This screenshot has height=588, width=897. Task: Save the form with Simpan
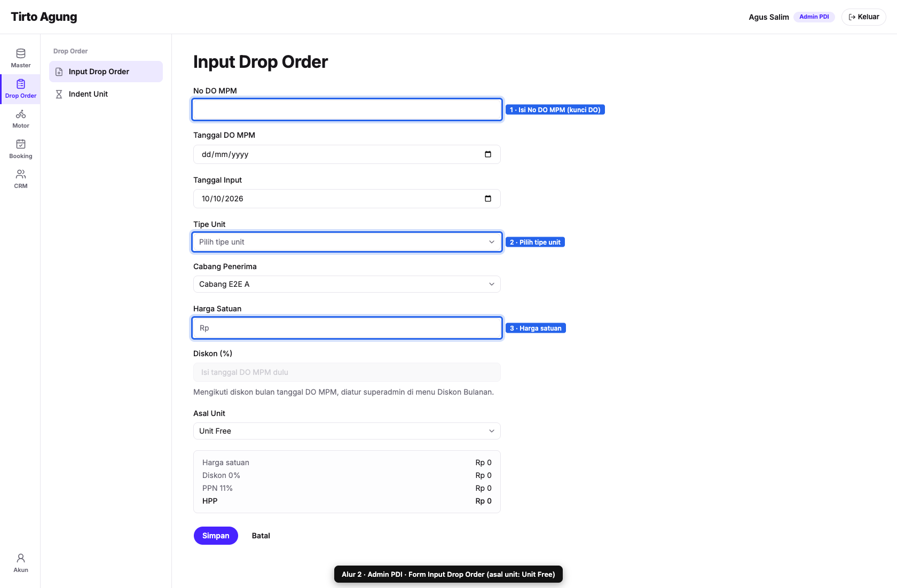click(216, 536)
